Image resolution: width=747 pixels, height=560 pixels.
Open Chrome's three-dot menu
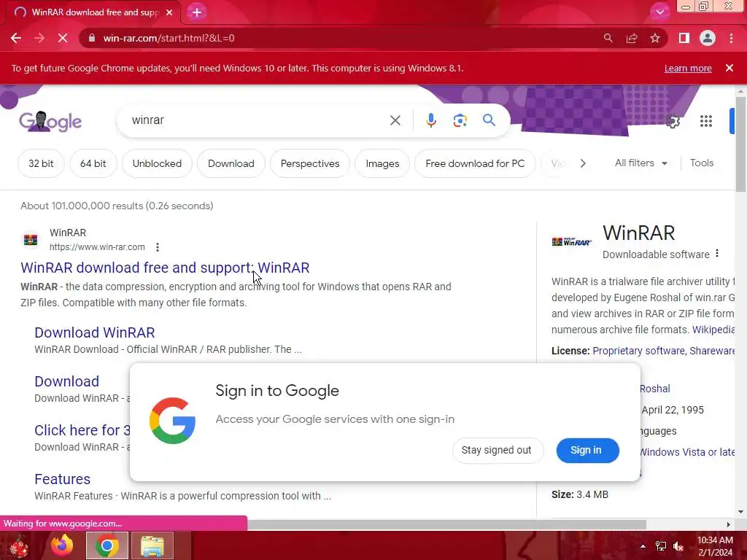click(731, 38)
